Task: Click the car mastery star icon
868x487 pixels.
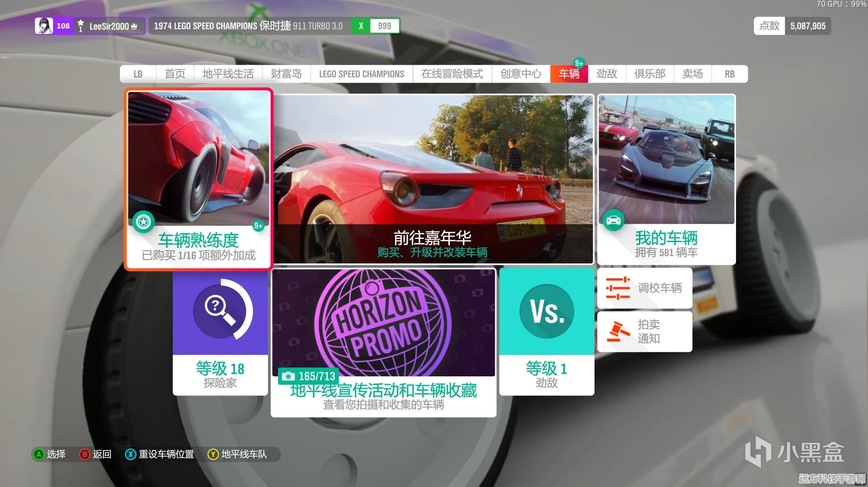Action: (143, 222)
